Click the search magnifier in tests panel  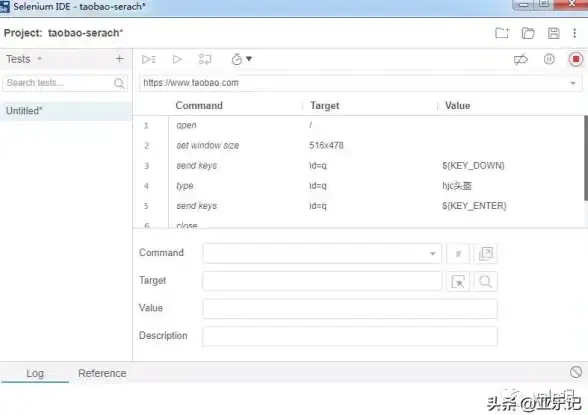(x=119, y=83)
